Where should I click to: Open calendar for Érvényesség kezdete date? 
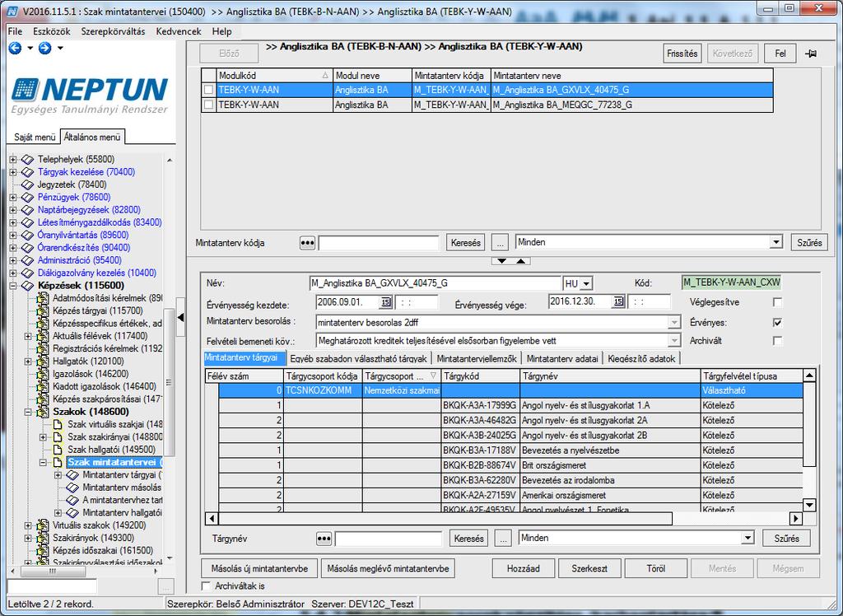(385, 302)
